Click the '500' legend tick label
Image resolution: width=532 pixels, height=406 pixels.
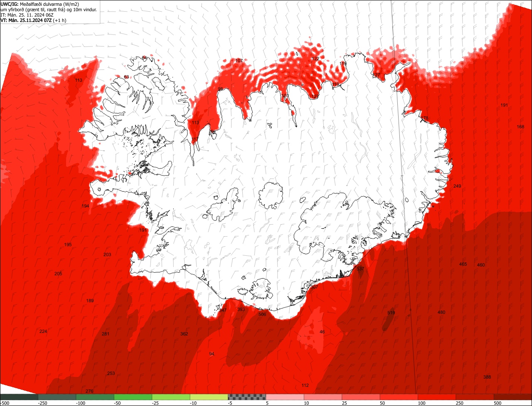pyautogui.click(x=498, y=403)
